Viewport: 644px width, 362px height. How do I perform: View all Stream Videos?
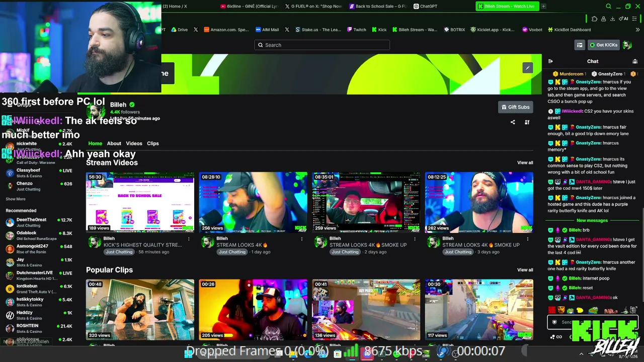pyautogui.click(x=525, y=163)
